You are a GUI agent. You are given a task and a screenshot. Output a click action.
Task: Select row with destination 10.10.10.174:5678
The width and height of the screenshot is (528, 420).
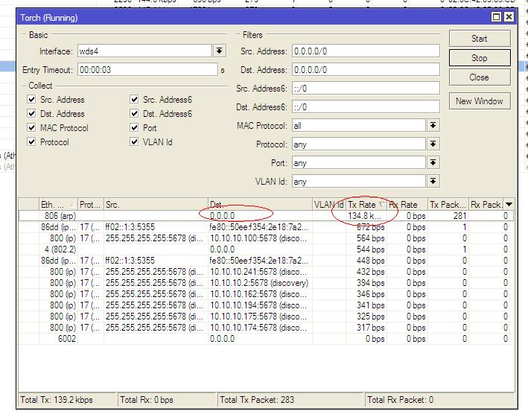pyautogui.click(x=266, y=328)
